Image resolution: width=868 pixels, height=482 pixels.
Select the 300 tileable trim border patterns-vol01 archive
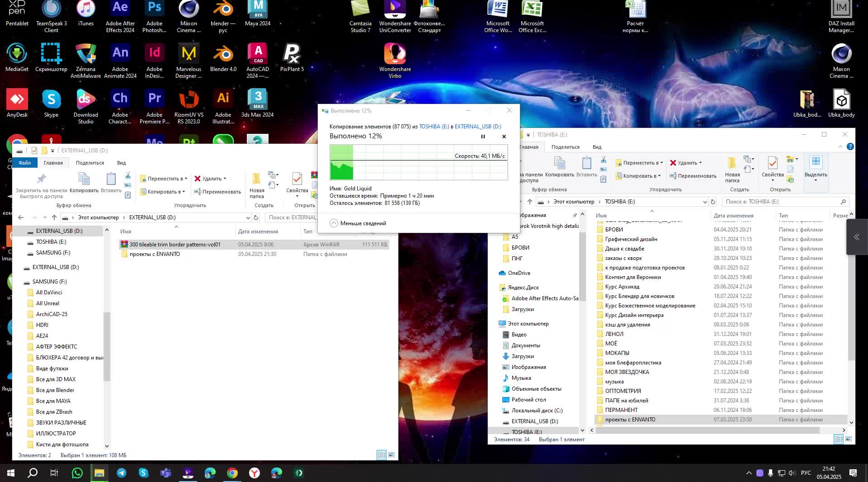pos(254,245)
